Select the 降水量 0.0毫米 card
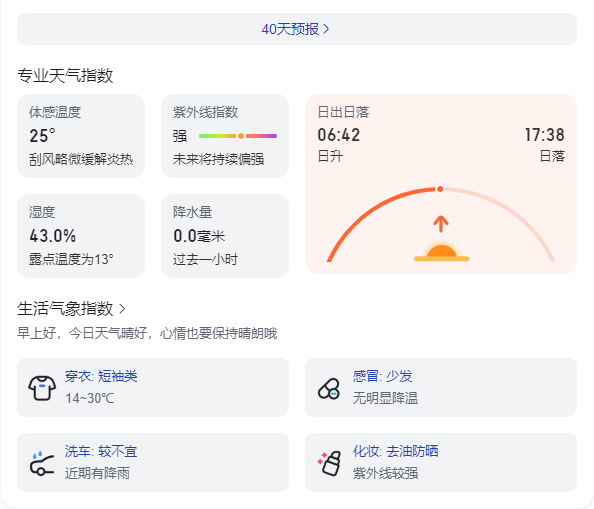Screen dimensions: 594x509 pyautogui.click(x=225, y=236)
